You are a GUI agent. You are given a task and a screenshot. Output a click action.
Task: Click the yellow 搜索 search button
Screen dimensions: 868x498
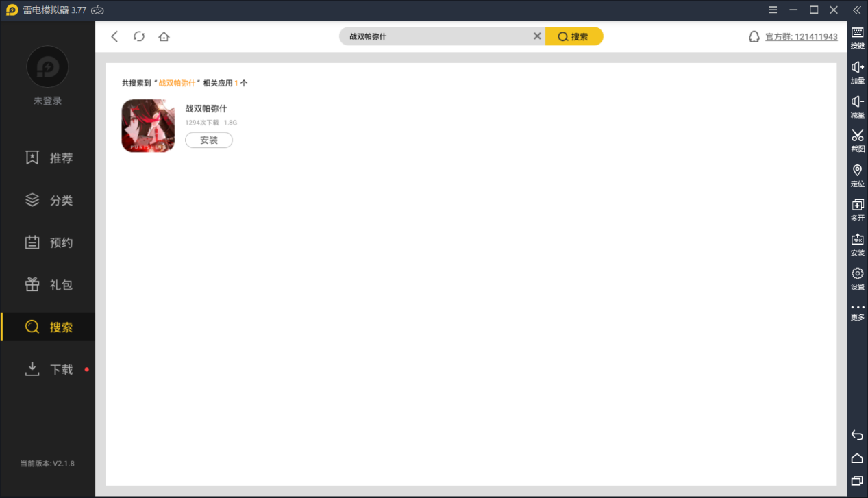pyautogui.click(x=573, y=36)
